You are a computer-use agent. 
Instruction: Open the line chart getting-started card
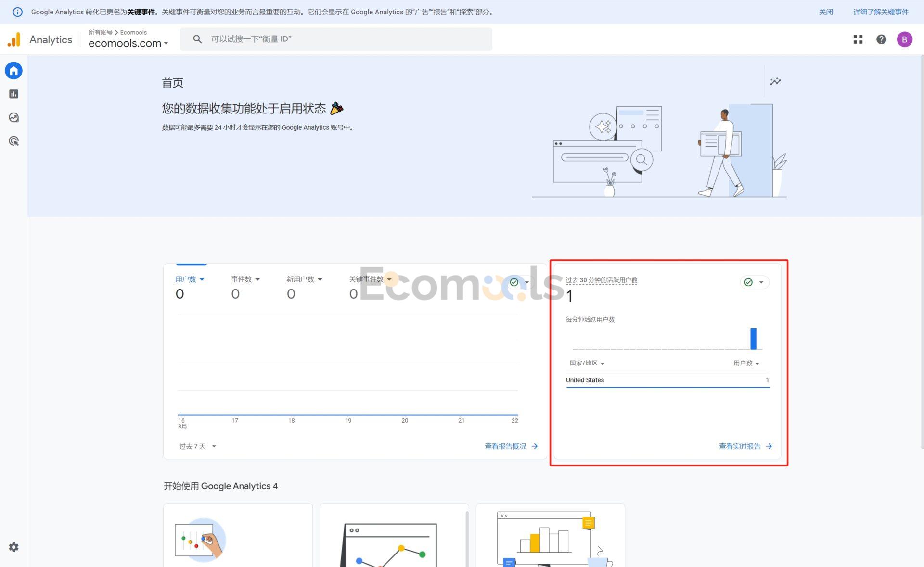click(x=394, y=535)
